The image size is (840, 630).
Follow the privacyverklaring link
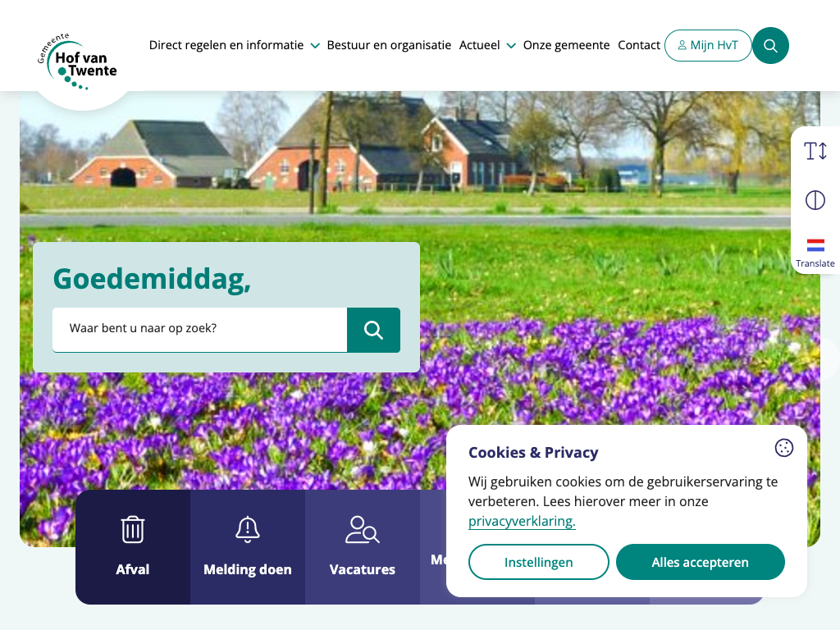click(x=522, y=522)
